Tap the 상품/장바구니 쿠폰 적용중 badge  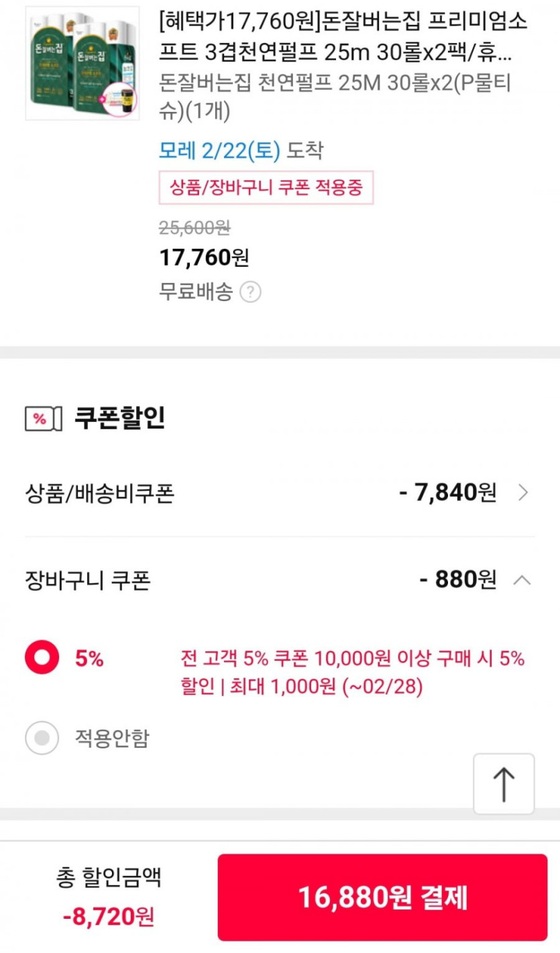[266, 188]
